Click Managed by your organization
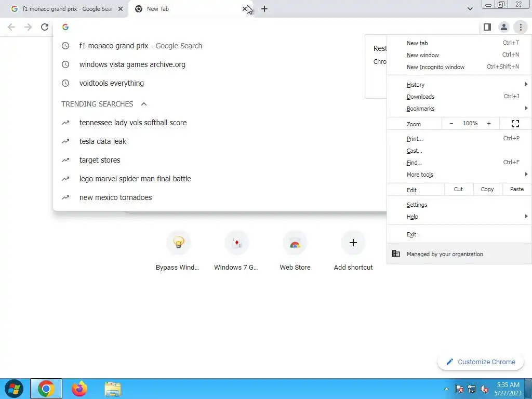 [x=459, y=254]
